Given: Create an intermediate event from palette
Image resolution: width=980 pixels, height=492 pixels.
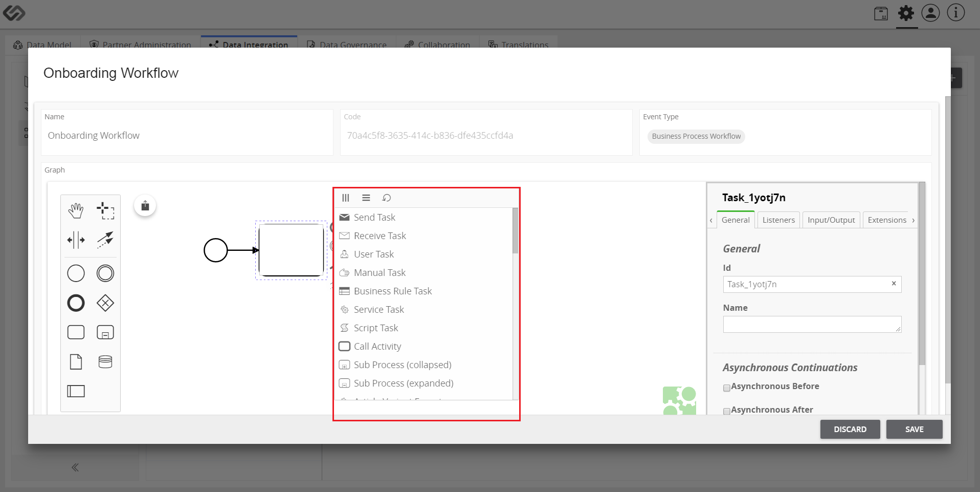Looking at the screenshot, I should coord(105,273).
